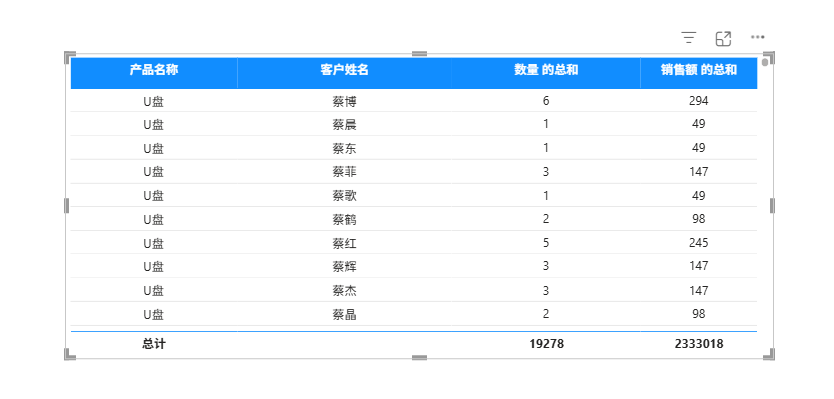Select the customer name cell 蔡晨

344,124
